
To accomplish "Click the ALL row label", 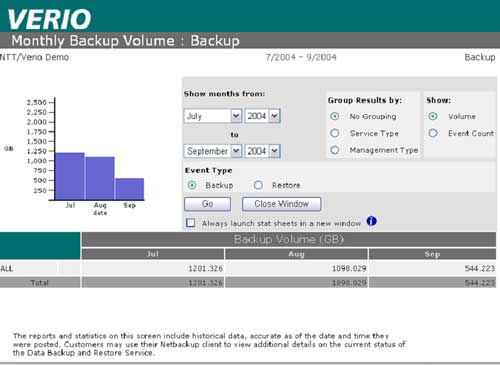I will [7, 268].
